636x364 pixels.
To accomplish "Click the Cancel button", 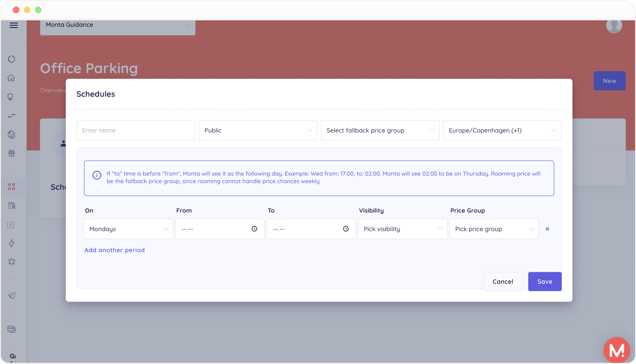I will 503,282.
